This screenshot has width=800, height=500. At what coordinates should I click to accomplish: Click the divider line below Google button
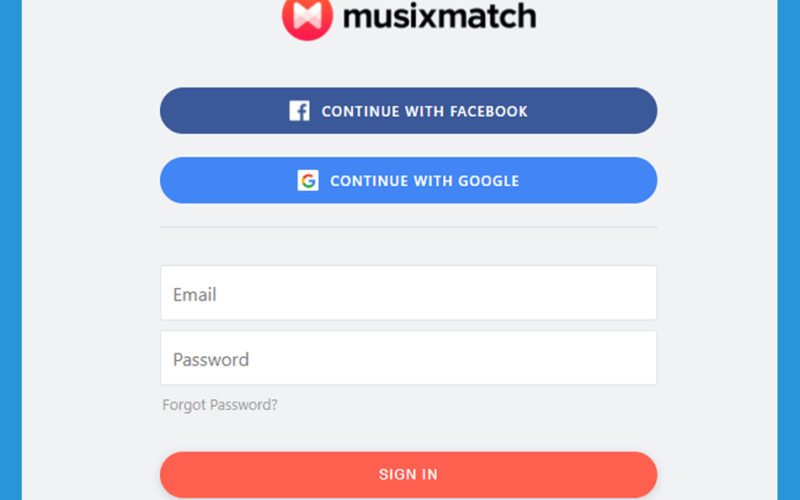tap(408, 227)
